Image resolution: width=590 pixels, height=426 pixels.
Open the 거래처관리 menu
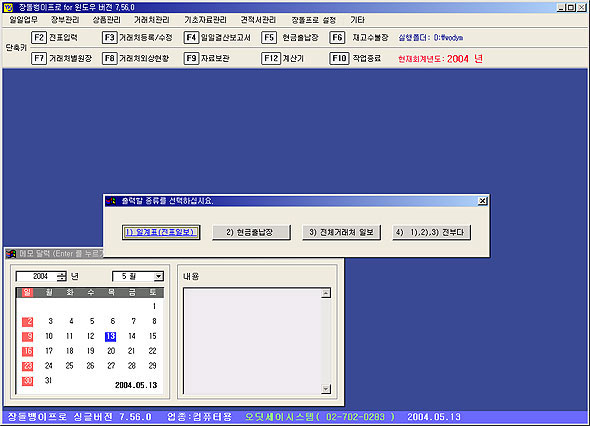[152, 20]
